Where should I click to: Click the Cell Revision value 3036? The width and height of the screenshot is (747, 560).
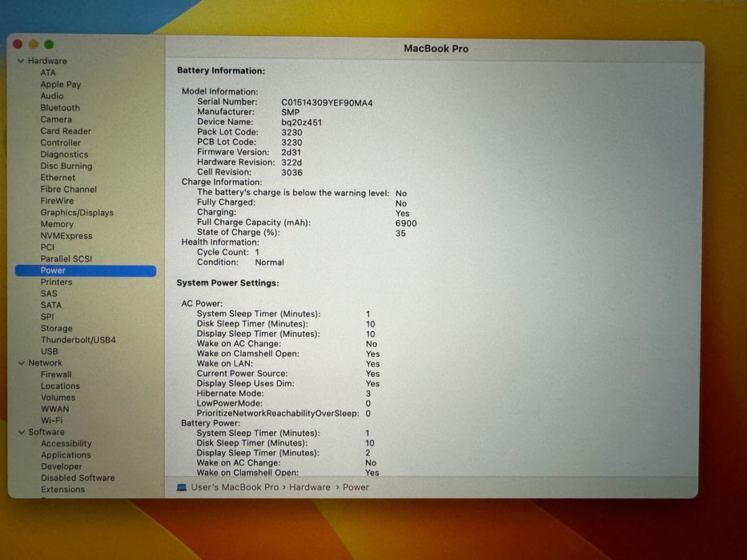tap(291, 172)
